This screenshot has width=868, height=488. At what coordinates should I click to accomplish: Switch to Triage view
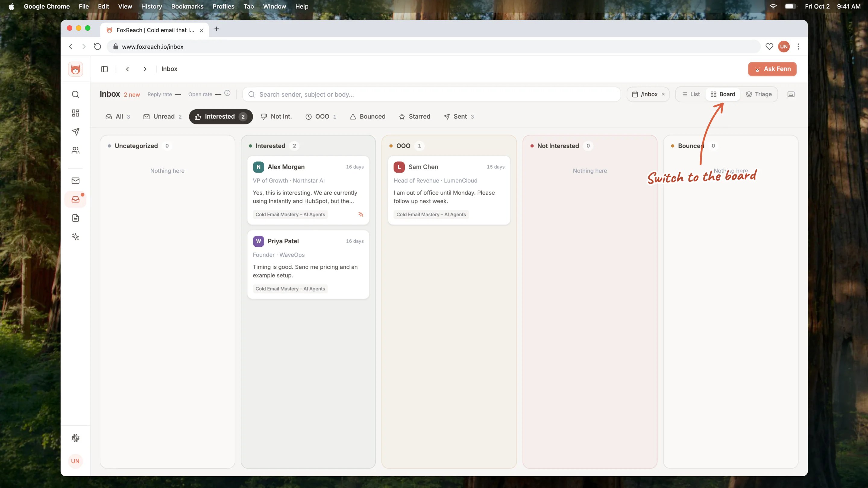pyautogui.click(x=759, y=94)
